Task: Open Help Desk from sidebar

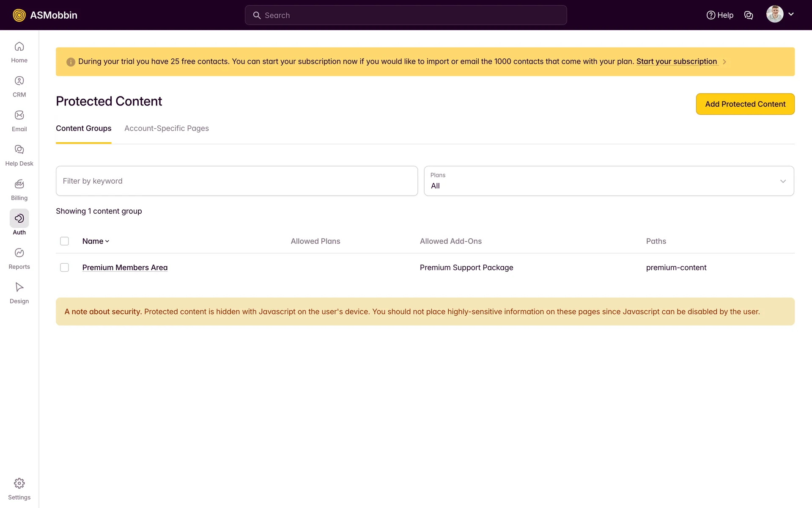Action: (x=19, y=149)
